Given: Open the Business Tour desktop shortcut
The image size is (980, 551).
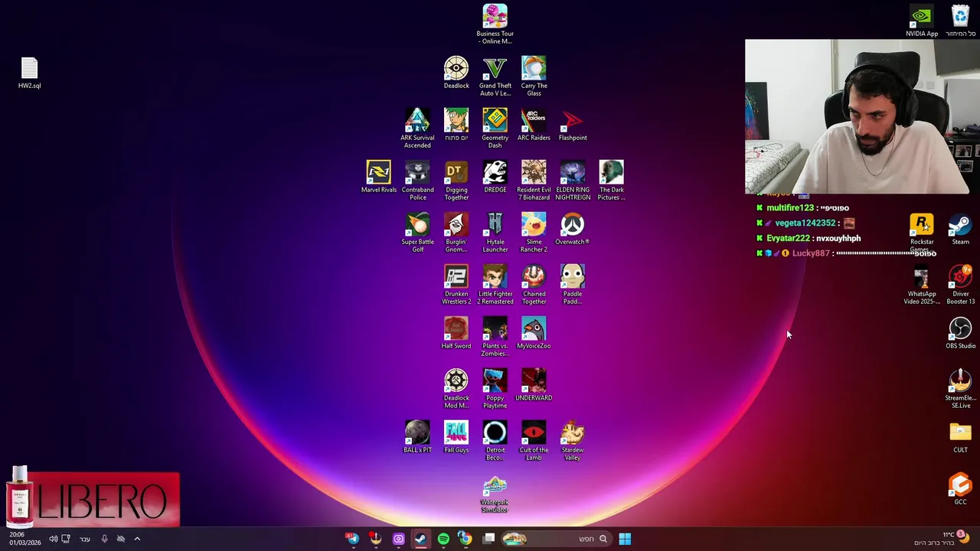Looking at the screenshot, I should (x=495, y=24).
